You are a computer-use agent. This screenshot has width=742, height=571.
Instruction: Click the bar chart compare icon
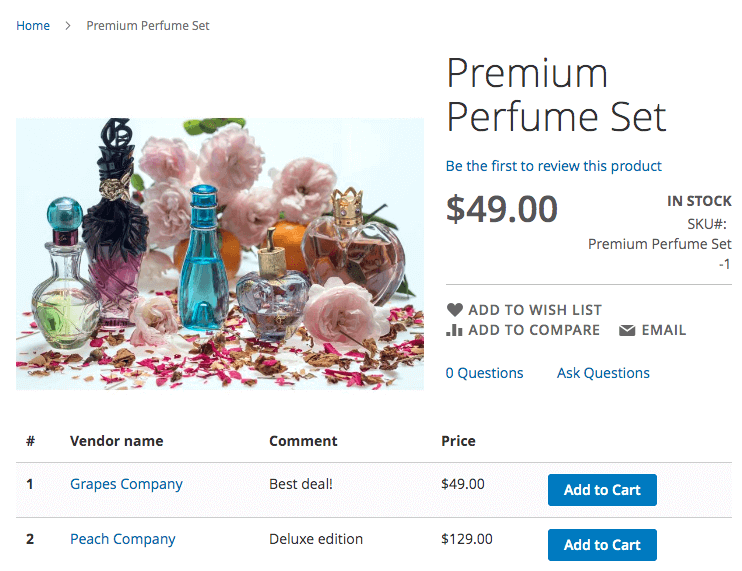(455, 330)
